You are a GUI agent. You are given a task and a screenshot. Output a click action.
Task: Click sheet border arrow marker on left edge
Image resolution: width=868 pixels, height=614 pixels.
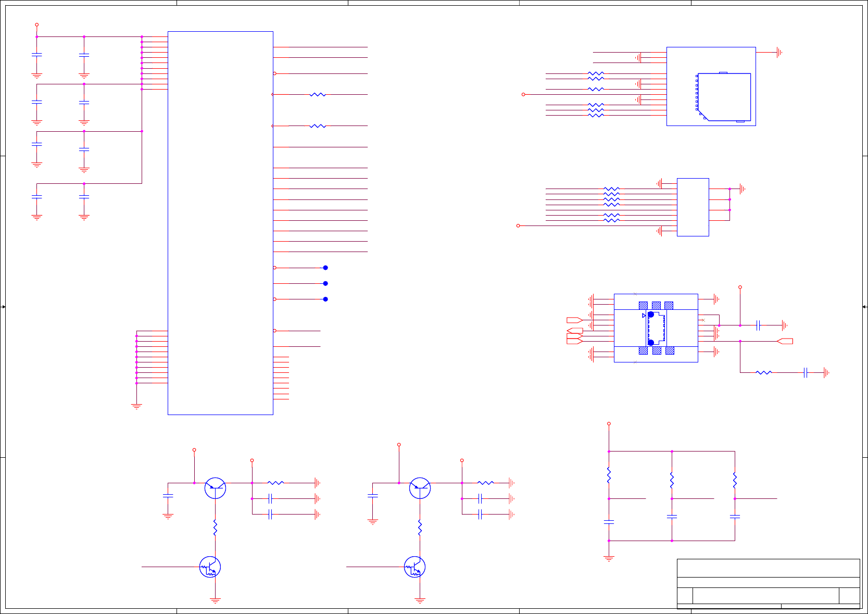(x=3, y=307)
